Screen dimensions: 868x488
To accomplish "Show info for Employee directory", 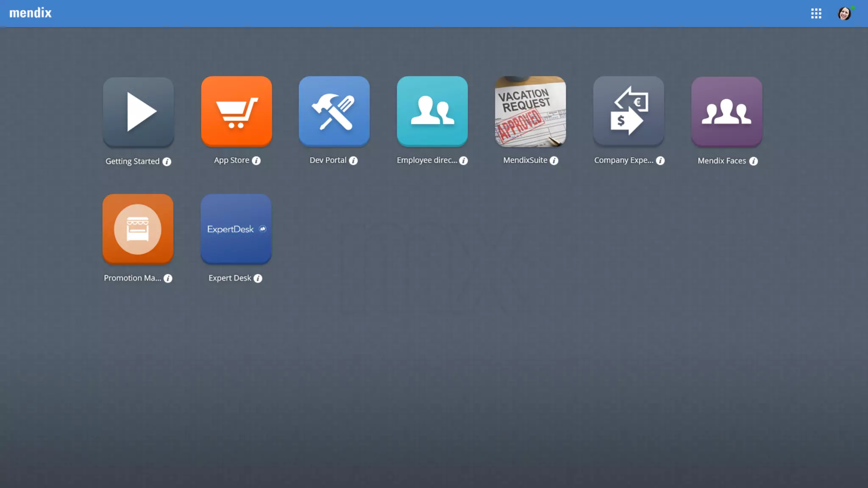I will click(464, 161).
